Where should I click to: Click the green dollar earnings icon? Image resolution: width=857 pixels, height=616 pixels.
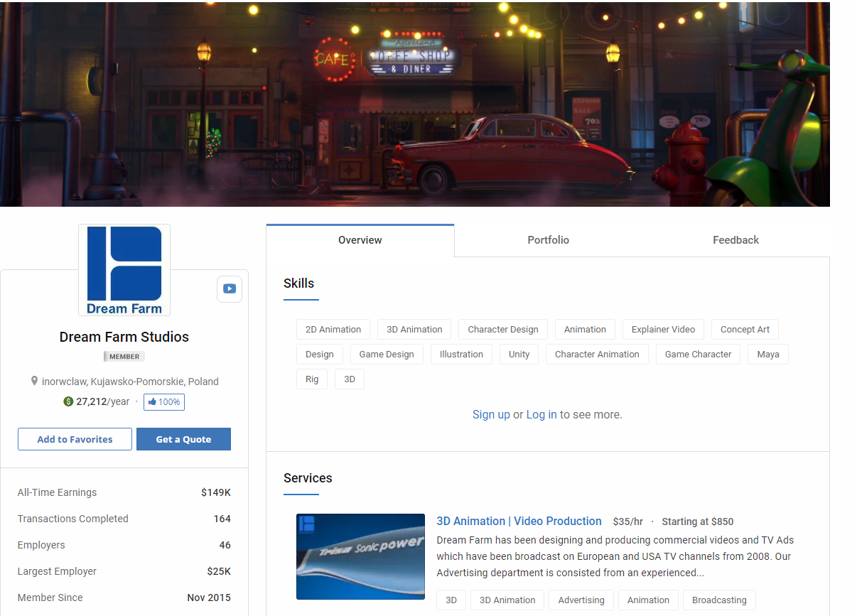pyautogui.click(x=68, y=401)
